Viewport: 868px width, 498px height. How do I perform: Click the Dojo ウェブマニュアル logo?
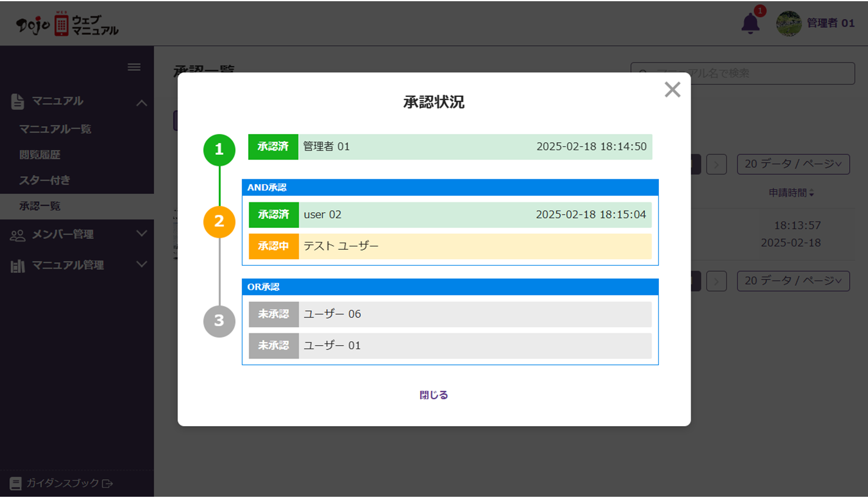68,24
